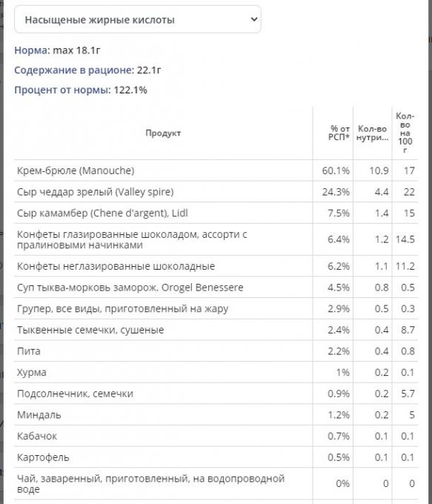Select Тыквенные семечки, сушеные row

(216, 330)
